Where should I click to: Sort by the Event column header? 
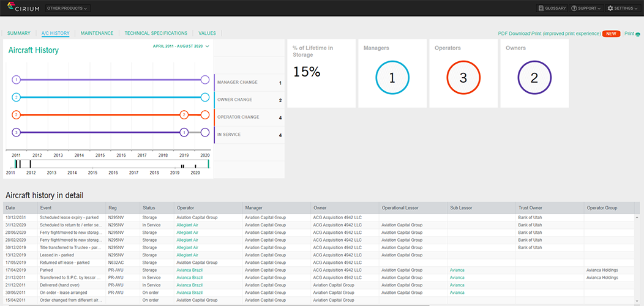click(x=72, y=208)
